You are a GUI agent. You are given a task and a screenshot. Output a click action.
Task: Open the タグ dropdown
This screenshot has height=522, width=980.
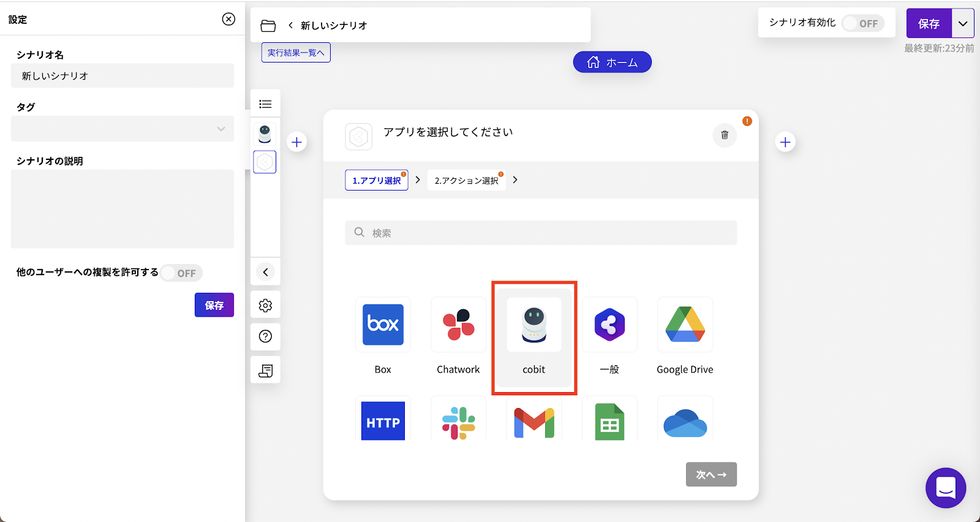pos(123,129)
